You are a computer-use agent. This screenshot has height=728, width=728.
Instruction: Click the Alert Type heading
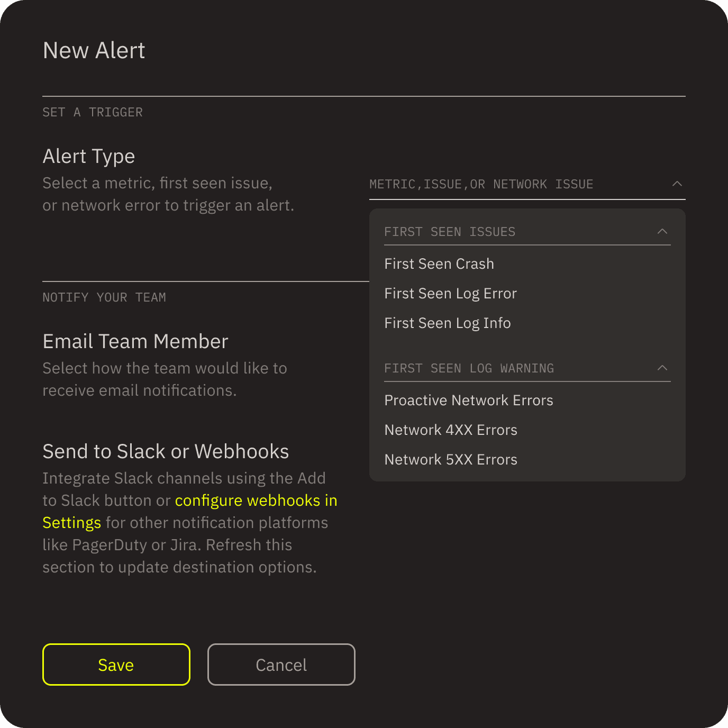[88, 156]
